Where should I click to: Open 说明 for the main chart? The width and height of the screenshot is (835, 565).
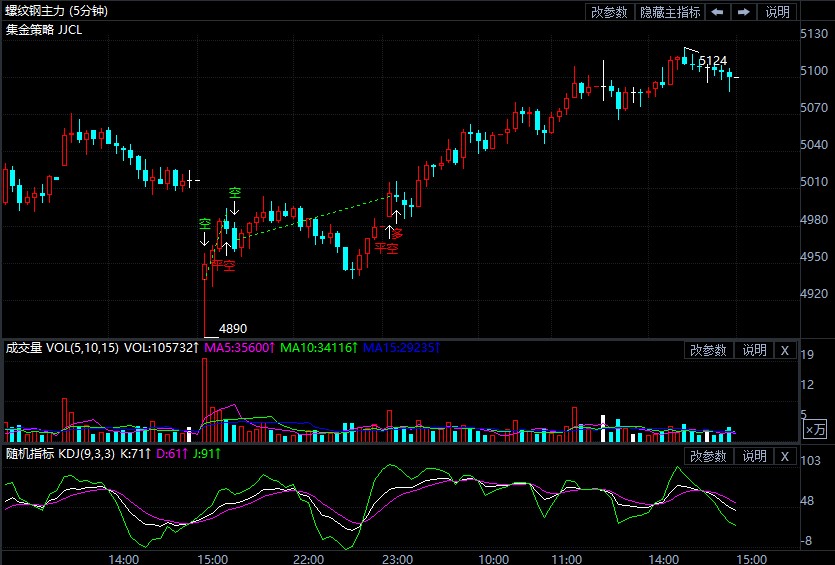pos(777,12)
